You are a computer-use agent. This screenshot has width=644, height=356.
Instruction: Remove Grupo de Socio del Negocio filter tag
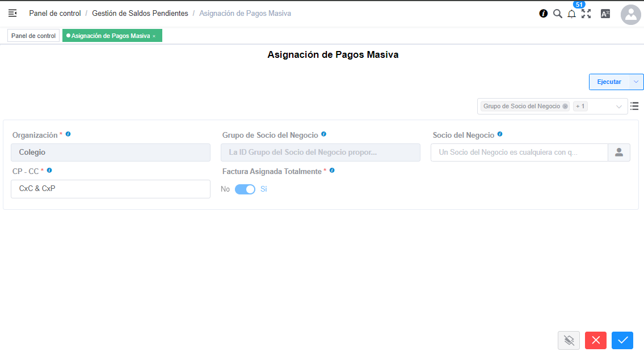pos(565,106)
